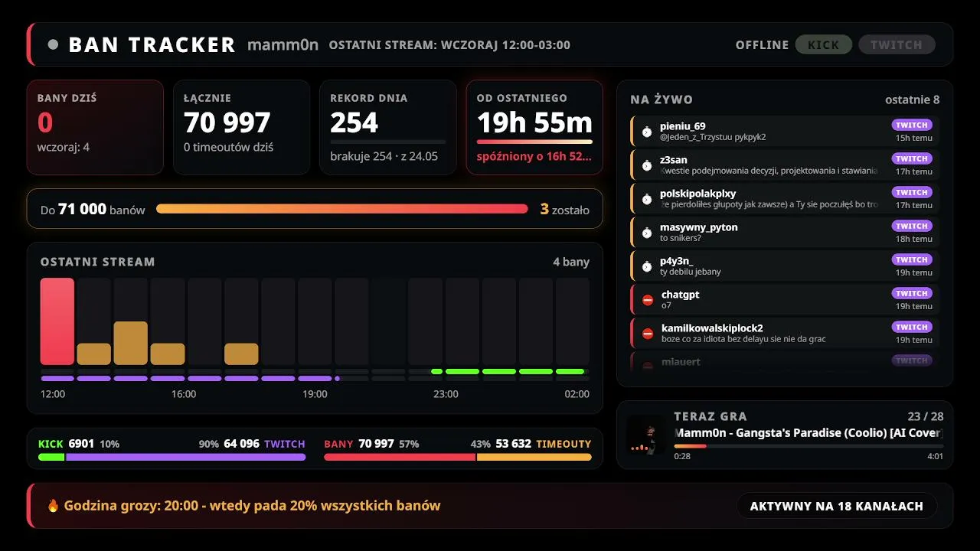The height and width of the screenshot is (551, 980).
Task: Click the stopwatch icon beside p4y3n_
Action: tap(647, 266)
